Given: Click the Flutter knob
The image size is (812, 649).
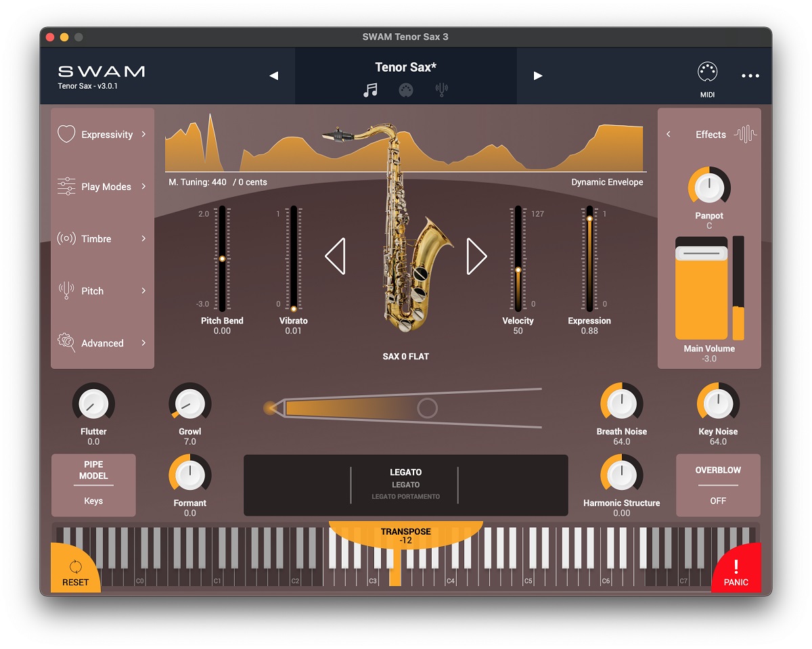Looking at the screenshot, I should tap(93, 403).
